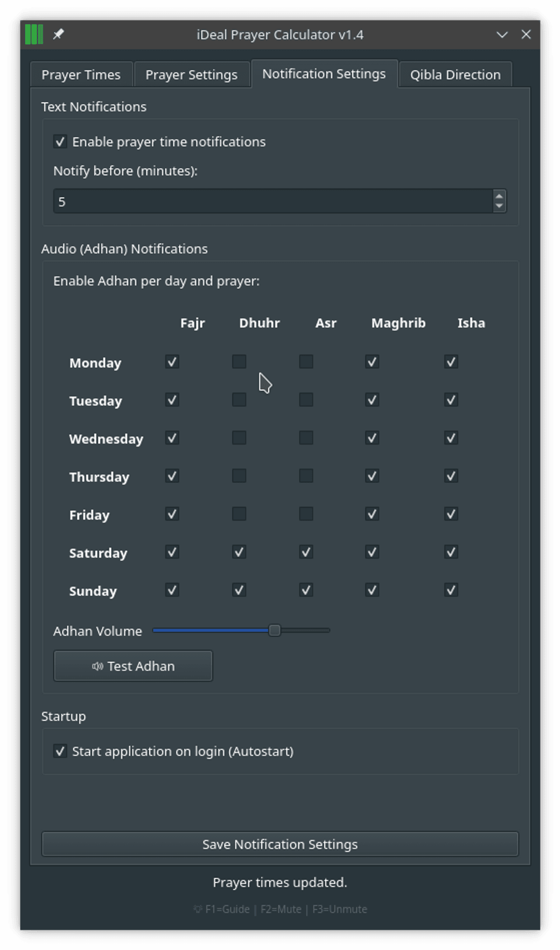Enable Friday Asr adhan checkbox
Image resolution: width=560 pixels, height=950 pixels.
tap(306, 514)
